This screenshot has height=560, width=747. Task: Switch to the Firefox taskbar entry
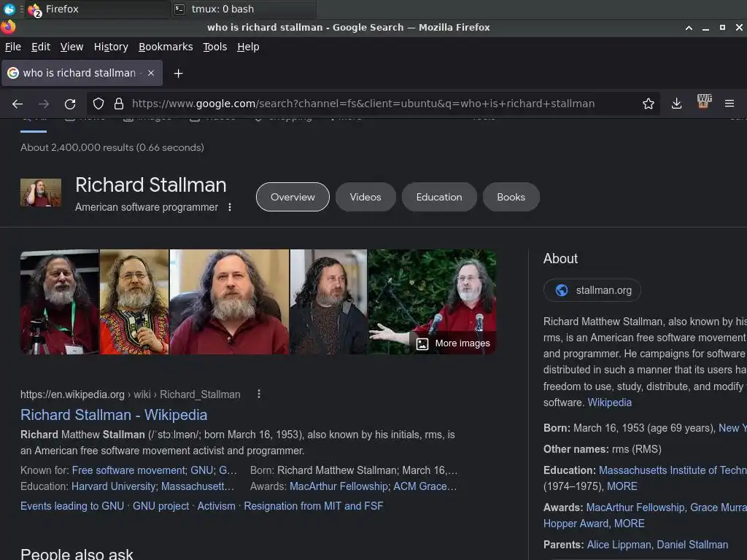coord(98,9)
